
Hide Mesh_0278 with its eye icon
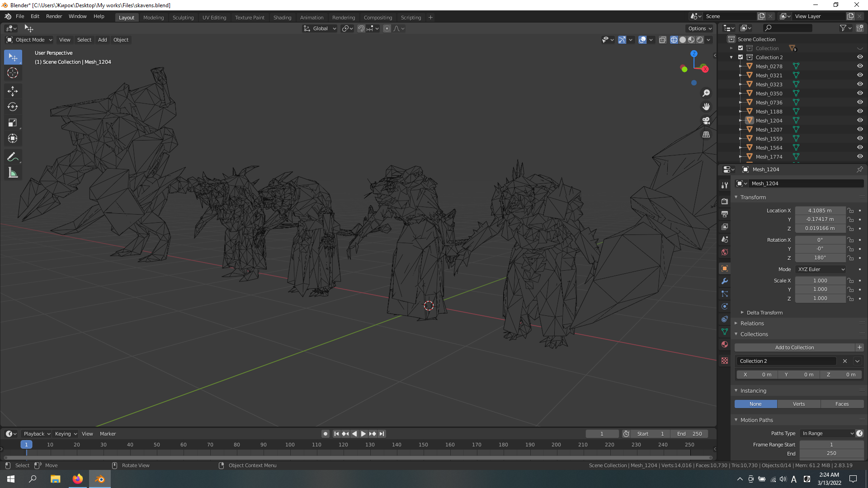click(x=860, y=66)
